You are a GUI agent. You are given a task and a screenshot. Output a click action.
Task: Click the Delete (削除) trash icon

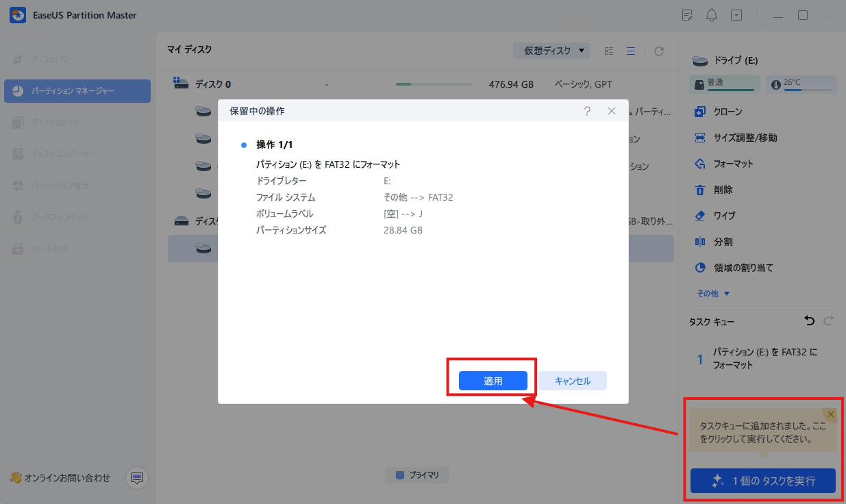[x=699, y=190]
